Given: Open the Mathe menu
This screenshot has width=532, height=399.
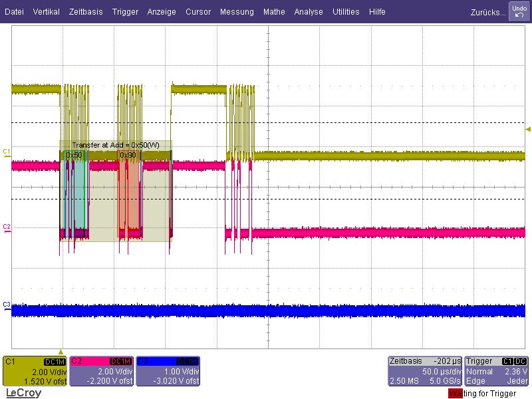Looking at the screenshot, I should tap(274, 12).
